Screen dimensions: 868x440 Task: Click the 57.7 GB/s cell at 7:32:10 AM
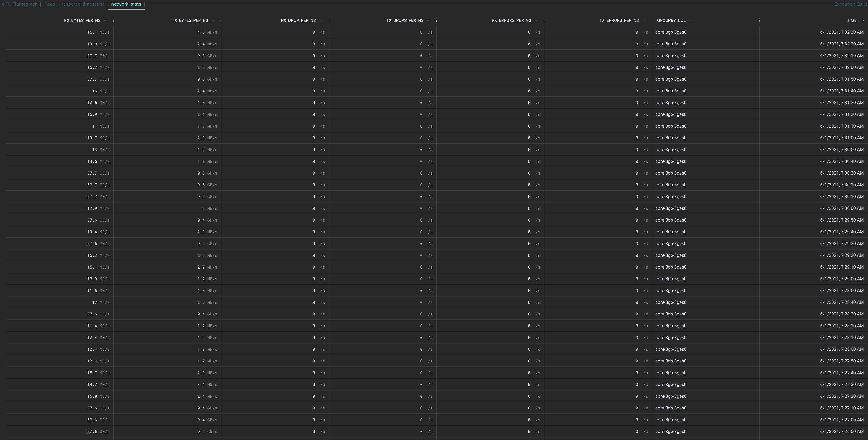click(x=98, y=56)
